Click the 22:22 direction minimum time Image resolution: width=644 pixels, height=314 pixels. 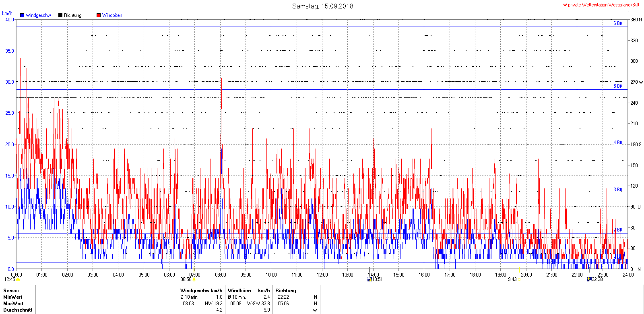(283, 297)
